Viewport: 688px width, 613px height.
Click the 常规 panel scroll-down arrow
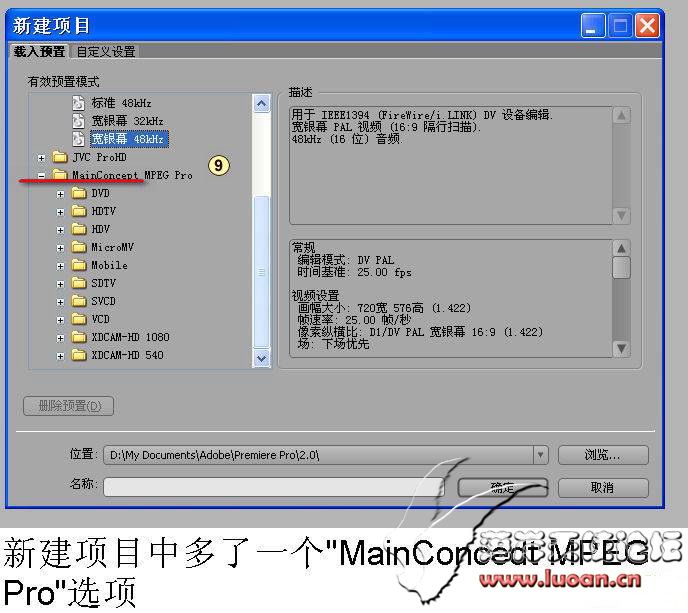621,348
